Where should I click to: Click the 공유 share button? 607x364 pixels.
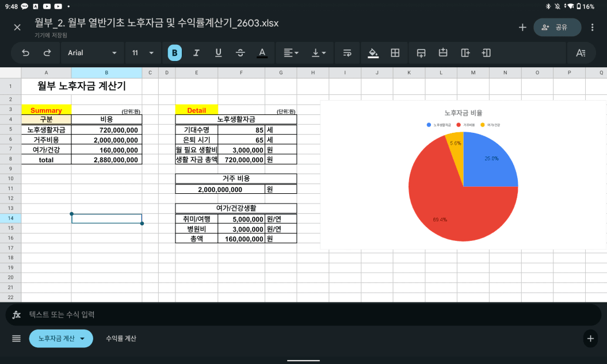tap(557, 27)
